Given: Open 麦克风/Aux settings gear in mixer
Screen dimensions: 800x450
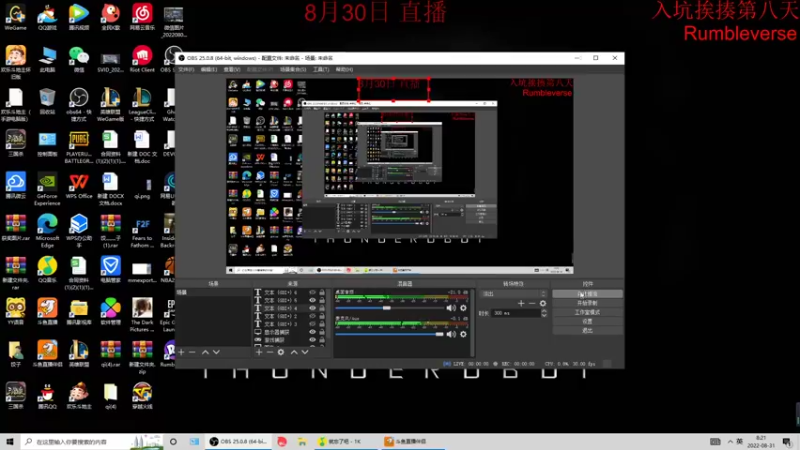Looking at the screenshot, I should pos(463,334).
